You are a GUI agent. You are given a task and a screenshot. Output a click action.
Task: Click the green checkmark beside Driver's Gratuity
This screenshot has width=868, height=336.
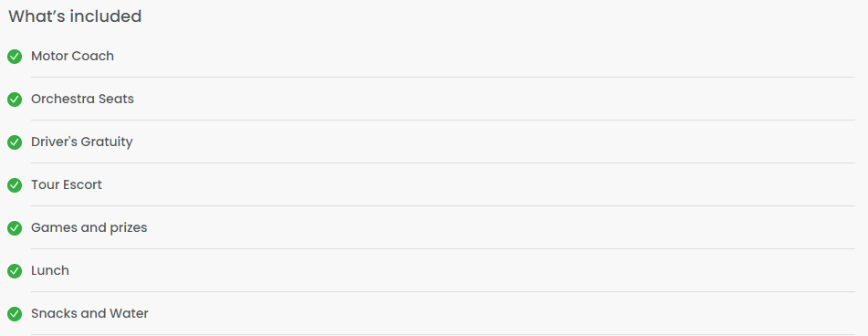click(15, 142)
